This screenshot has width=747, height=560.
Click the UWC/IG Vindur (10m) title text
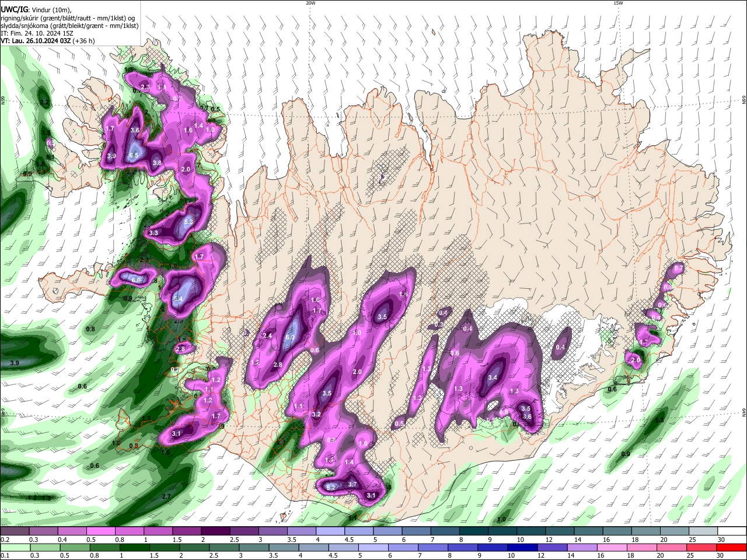click(36, 10)
